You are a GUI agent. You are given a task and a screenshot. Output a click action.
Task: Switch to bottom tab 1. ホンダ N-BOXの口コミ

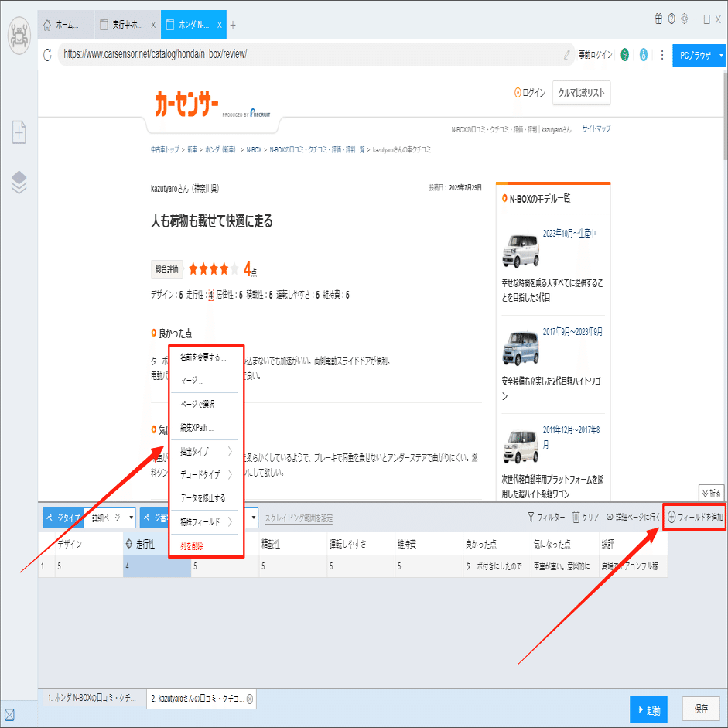pyautogui.click(x=94, y=698)
